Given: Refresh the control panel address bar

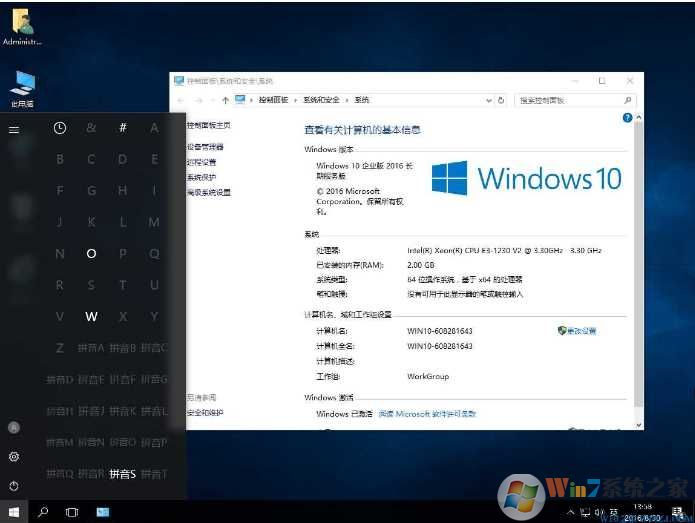Looking at the screenshot, I should coord(501,100).
